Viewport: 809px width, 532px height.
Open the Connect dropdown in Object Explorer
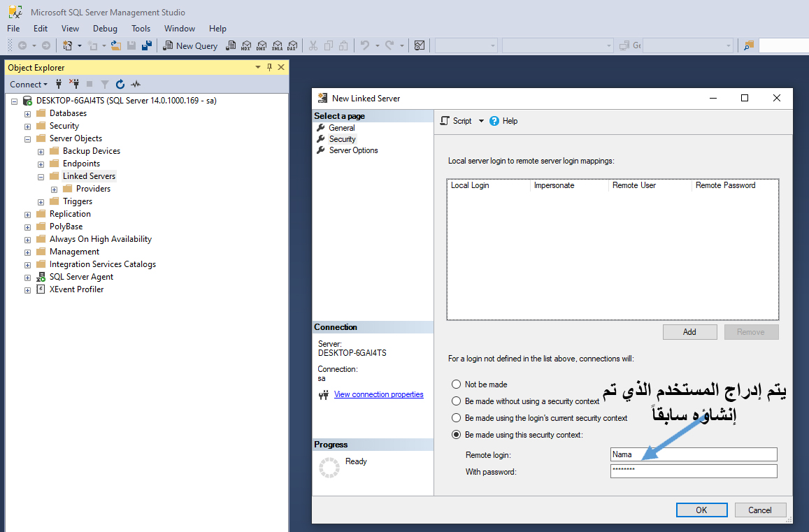(x=29, y=84)
